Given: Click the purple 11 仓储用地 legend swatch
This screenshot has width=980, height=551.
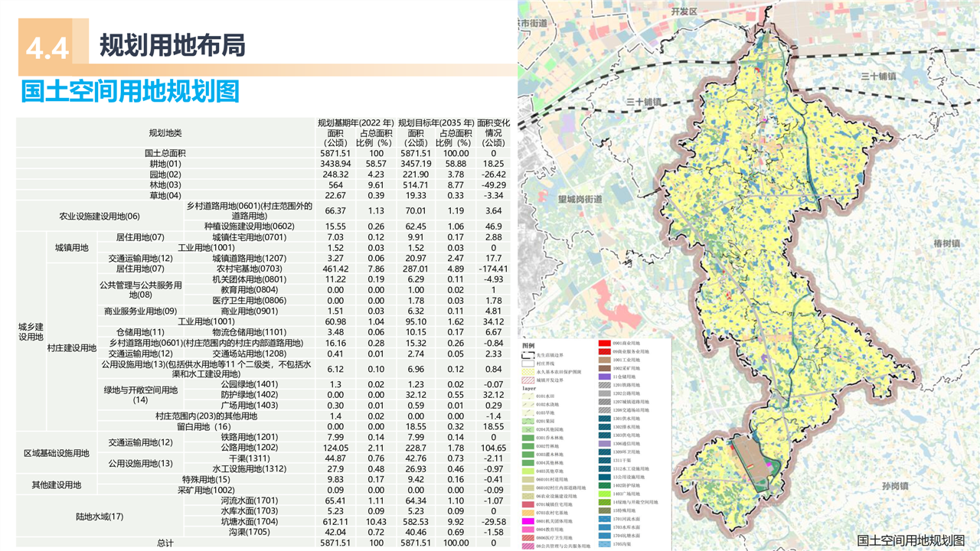Looking at the screenshot, I should click(604, 377).
